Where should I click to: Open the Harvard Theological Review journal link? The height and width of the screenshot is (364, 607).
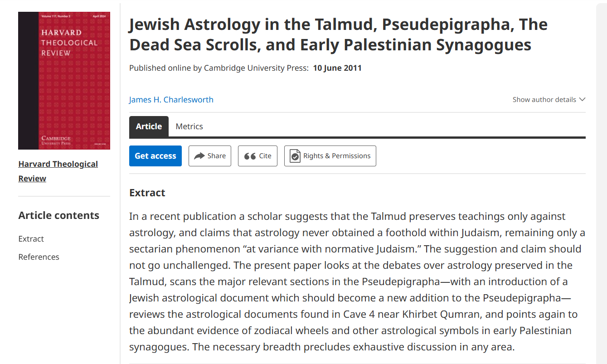tap(58, 171)
